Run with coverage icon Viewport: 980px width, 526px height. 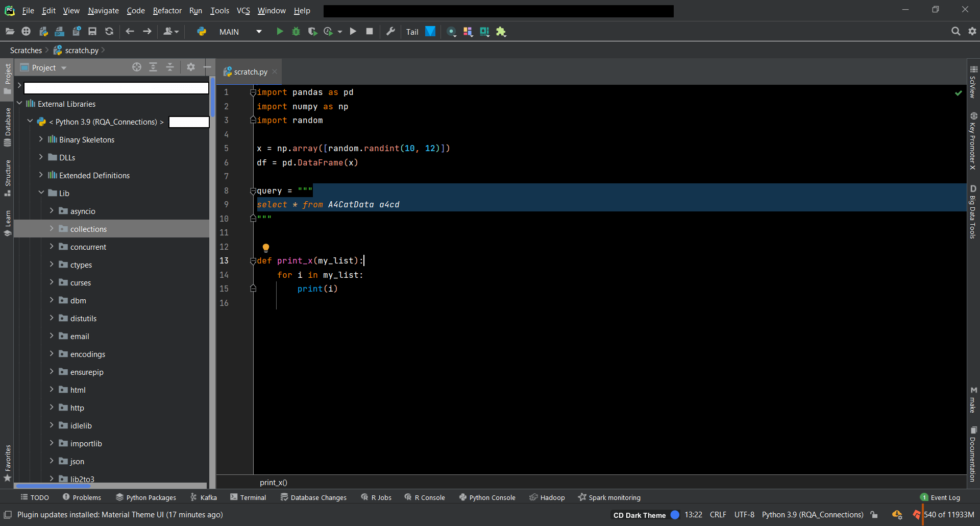[x=312, y=31]
